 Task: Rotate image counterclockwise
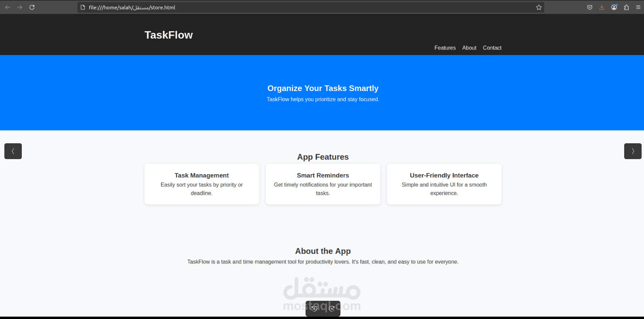[314, 309]
